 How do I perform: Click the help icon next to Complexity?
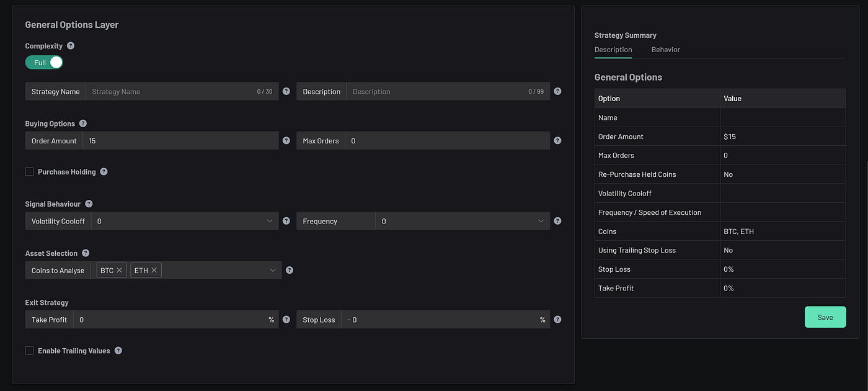point(71,46)
